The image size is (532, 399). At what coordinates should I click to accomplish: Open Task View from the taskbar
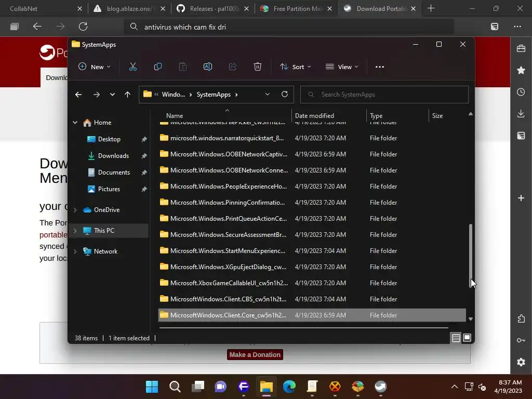coord(198,387)
